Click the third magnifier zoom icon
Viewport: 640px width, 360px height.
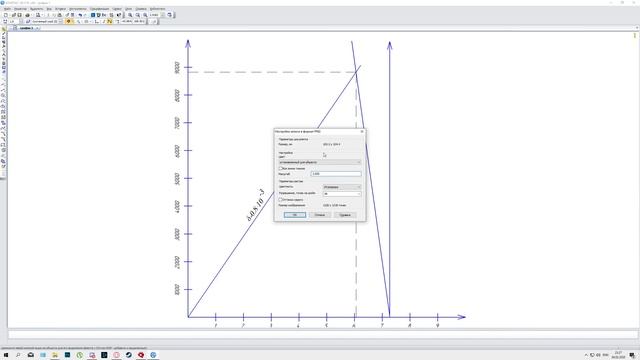click(145, 15)
